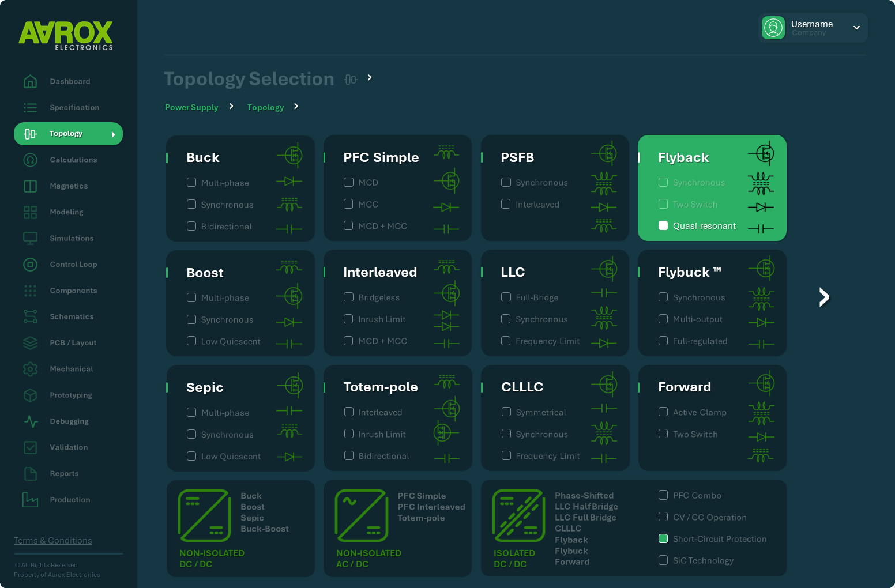This screenshot has height=588, width=895.
Task: Open the Terms & Conditions link
Action: click(52, 540)
